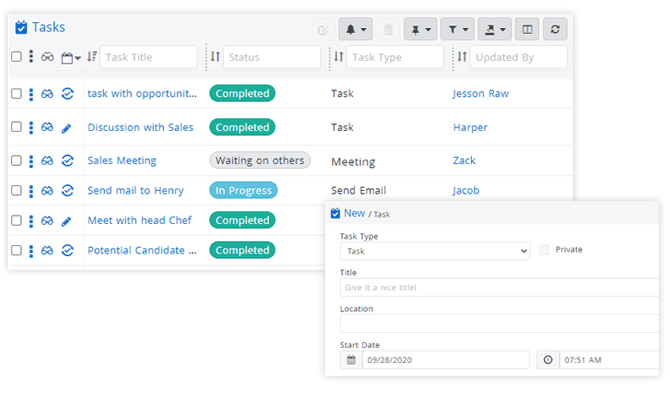Click the Waiting on others status badge

click(260, 160)
